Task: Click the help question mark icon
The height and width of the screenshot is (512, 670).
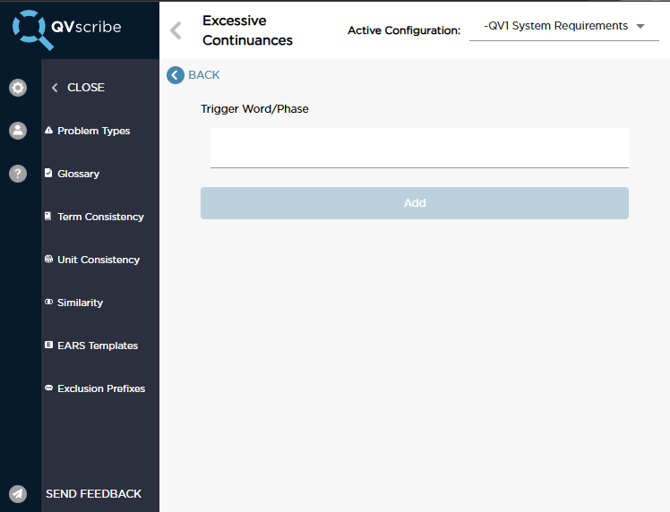Action: 18,174
